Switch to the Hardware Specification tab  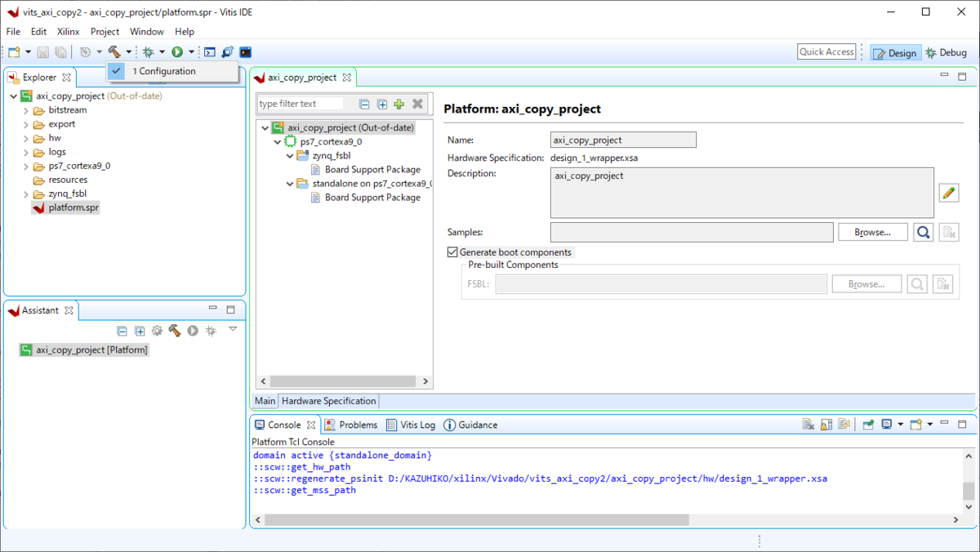(329, 401)
